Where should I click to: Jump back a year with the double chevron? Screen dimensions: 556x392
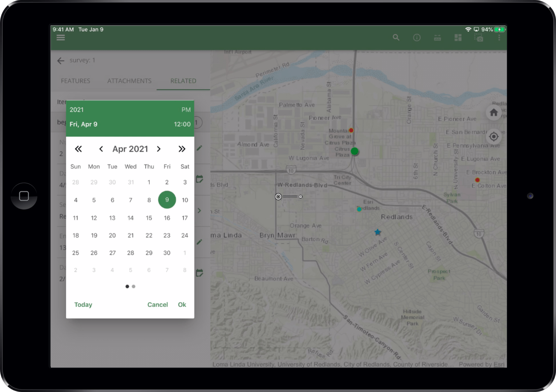point(78,149)
